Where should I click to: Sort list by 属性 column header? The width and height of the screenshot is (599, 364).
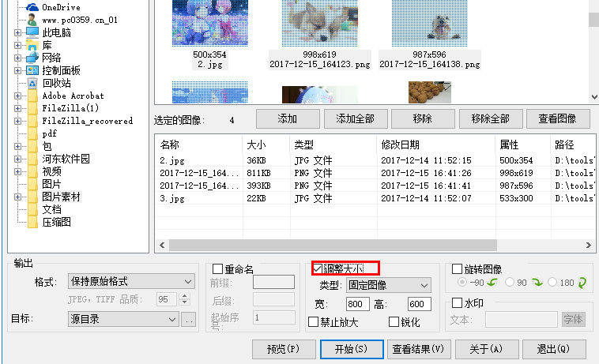pos(523,144)
